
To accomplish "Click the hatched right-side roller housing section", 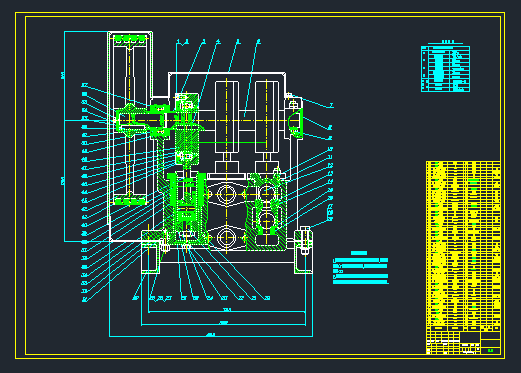I will coord(266,212).
